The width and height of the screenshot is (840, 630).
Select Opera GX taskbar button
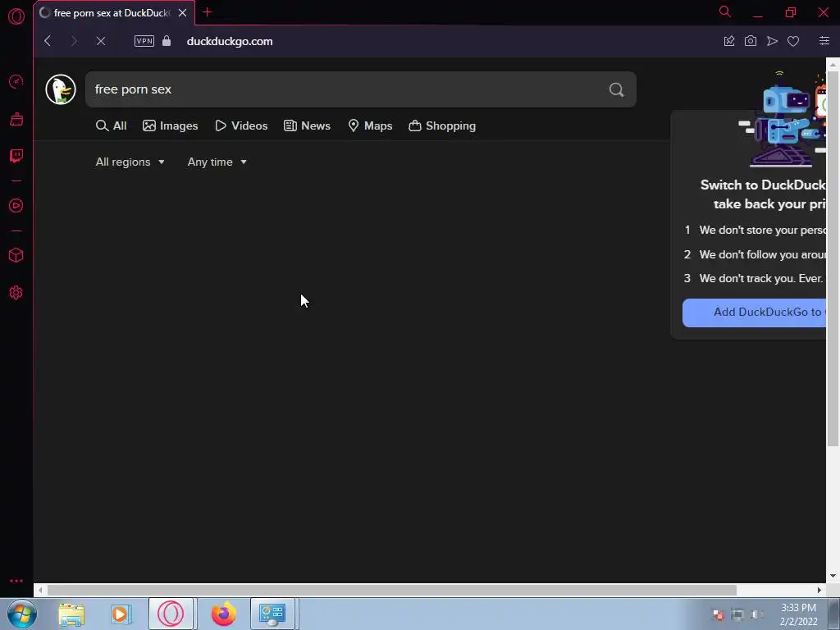tap(171, 614)
